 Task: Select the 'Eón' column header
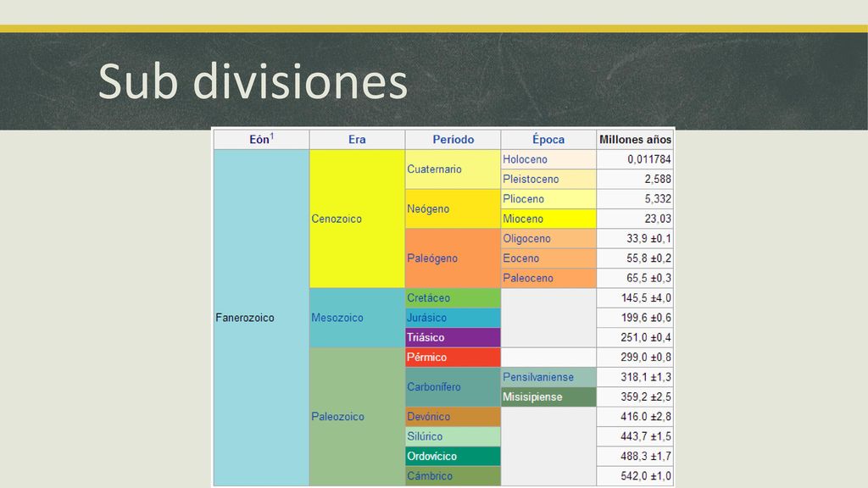click(261, 140)
